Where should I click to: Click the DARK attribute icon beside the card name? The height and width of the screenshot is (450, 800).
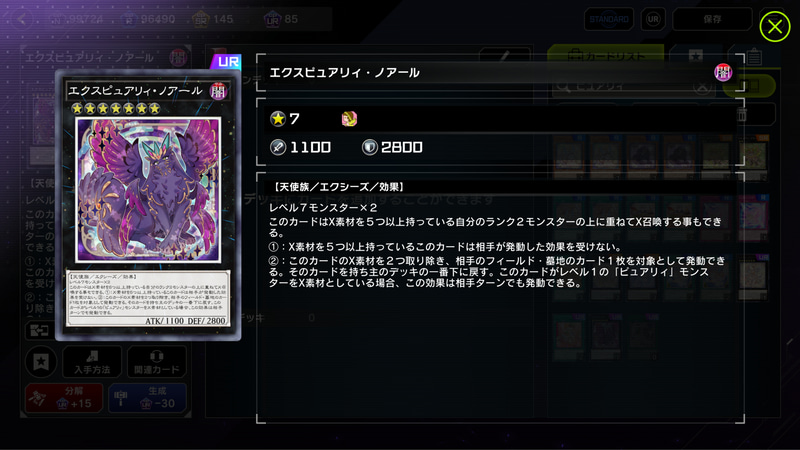click(x=722, y=72)
